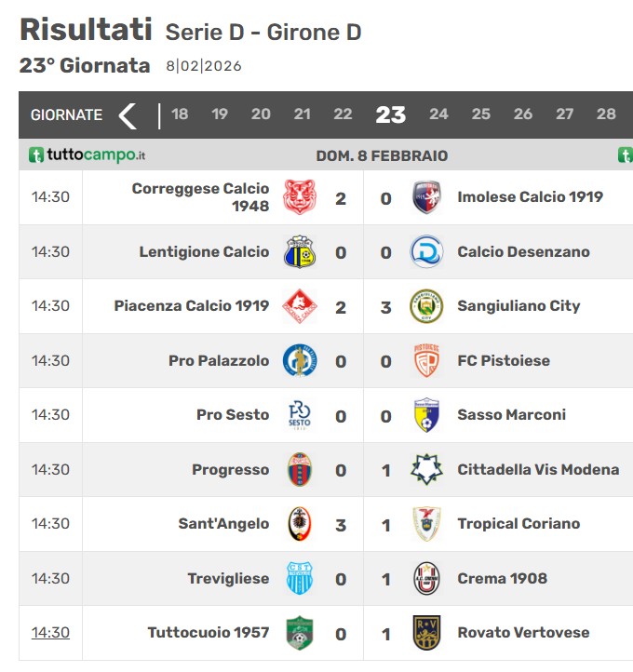Open the Crema 1908 team page
The height and width of the screenshot is (672, 633).
coord(503,578)
